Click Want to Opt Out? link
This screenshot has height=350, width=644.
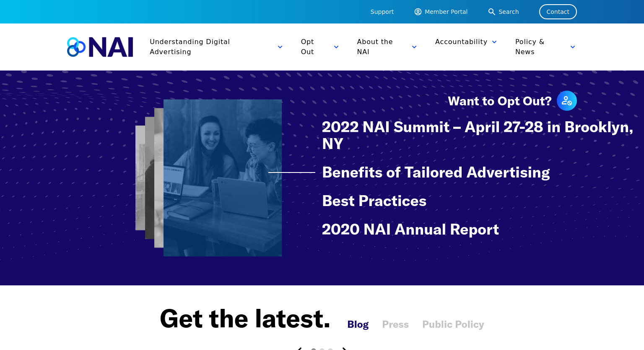pos(500,101)
